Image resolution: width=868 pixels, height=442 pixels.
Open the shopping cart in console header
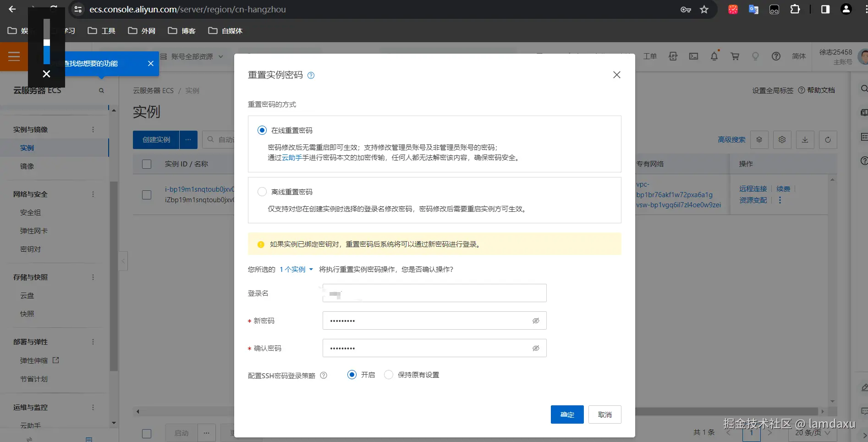735,56
